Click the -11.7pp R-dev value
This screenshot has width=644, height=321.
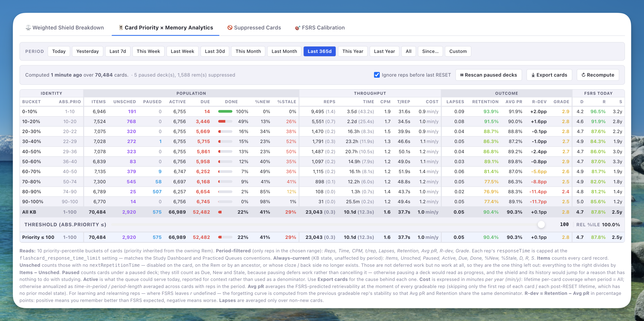(538, 202)
